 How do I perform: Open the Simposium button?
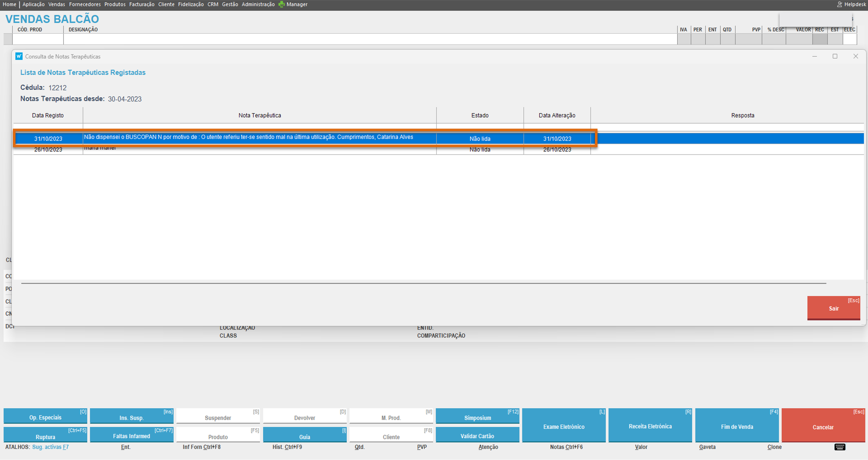click(x=477, y=417)
